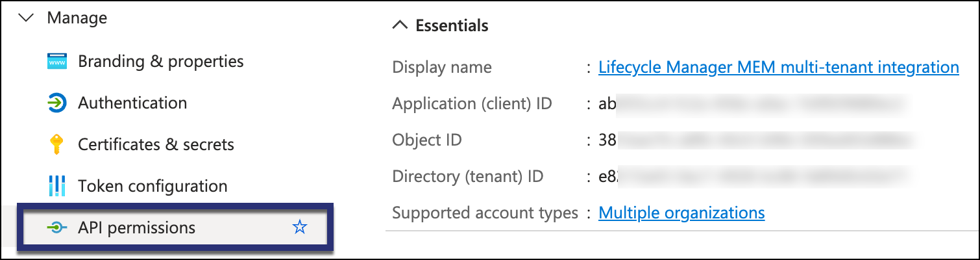This screenshot has width=980, height=260.
Task: Favorite API permissions with star icon
Action: tap(299, 227)
